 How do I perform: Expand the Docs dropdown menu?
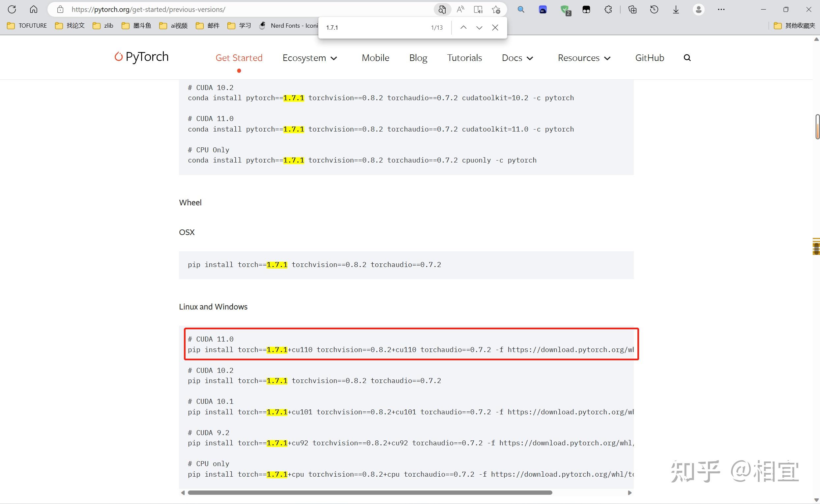click(517, 58)
